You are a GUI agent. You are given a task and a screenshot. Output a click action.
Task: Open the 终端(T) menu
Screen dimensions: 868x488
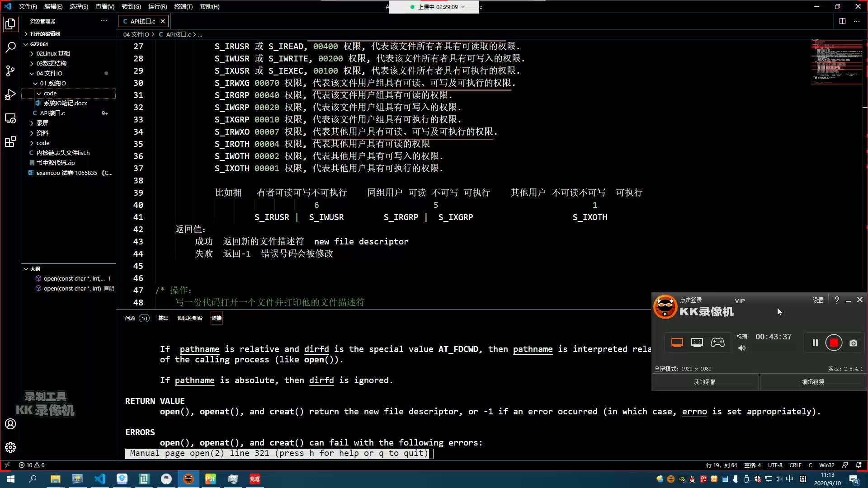(x=183, y=7)
